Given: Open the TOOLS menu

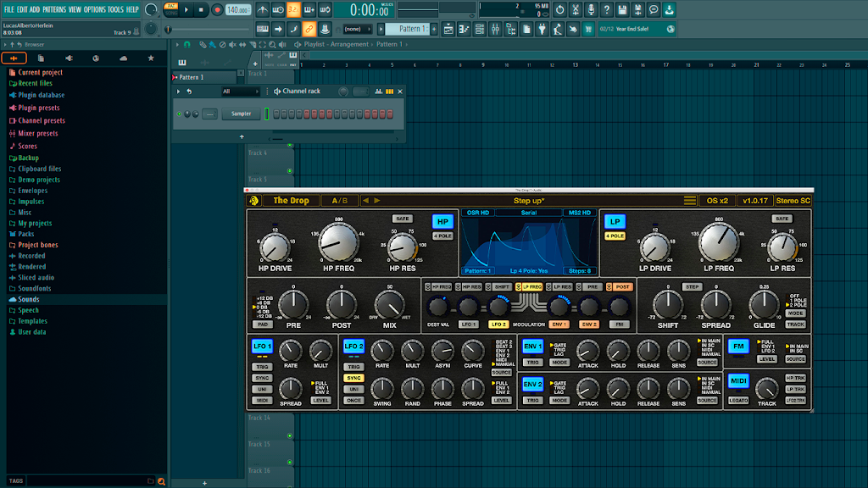Looking at the screenshot, I should tap(115, 9).
